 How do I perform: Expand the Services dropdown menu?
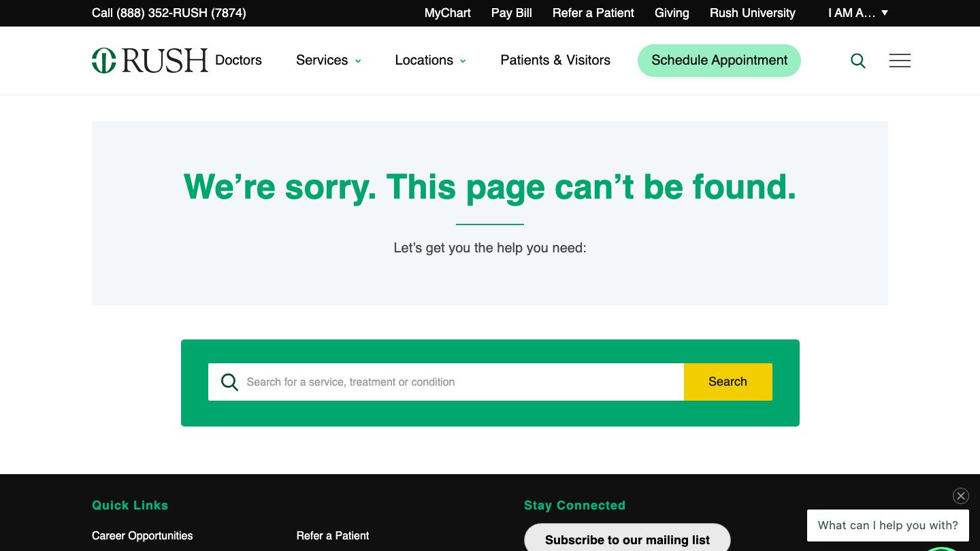[329, 61]
